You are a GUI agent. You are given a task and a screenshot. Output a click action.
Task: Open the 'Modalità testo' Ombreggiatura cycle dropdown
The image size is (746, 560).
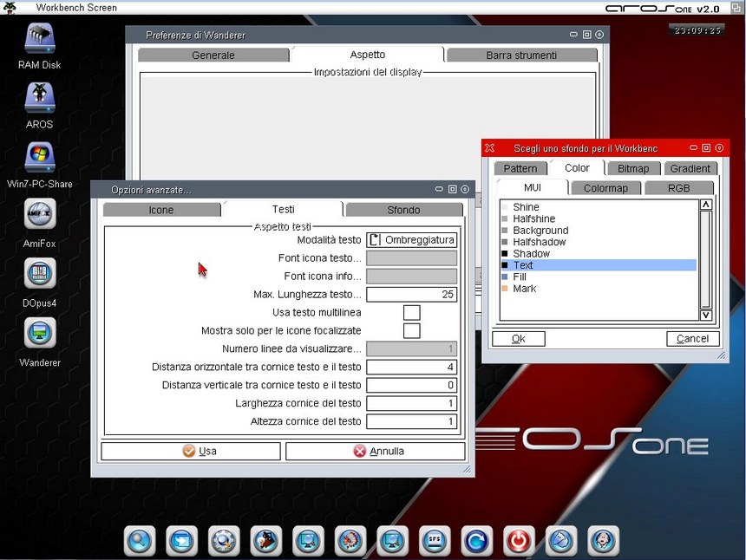point(411,240)
